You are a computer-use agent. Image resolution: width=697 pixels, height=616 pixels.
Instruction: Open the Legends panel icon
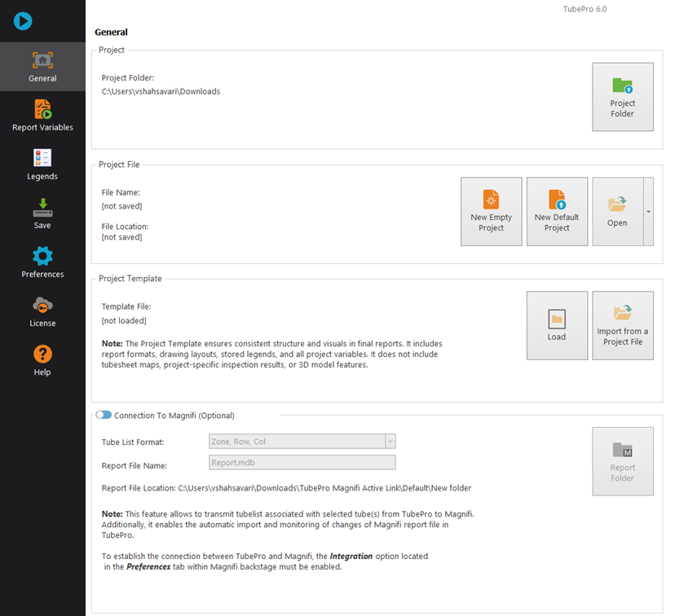[42, 159]
